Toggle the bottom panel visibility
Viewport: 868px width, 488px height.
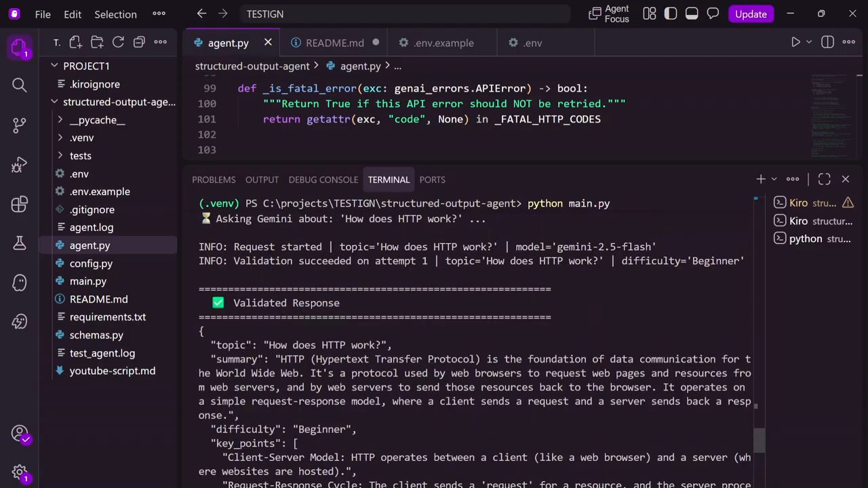pos(692,14)
